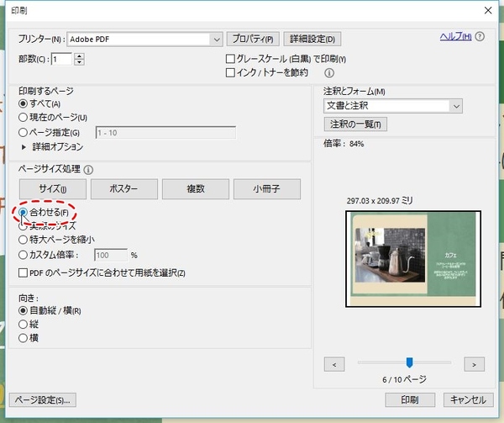Screen dimensions: 504x423
Task: Expand 詳細オプション disclosure triangle
Action: (24, 147)
